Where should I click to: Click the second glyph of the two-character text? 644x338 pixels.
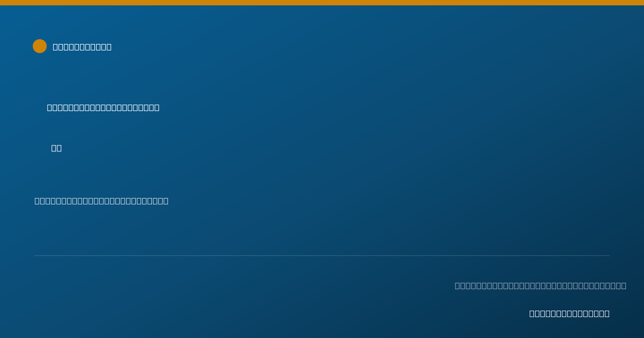click(59, 148)
